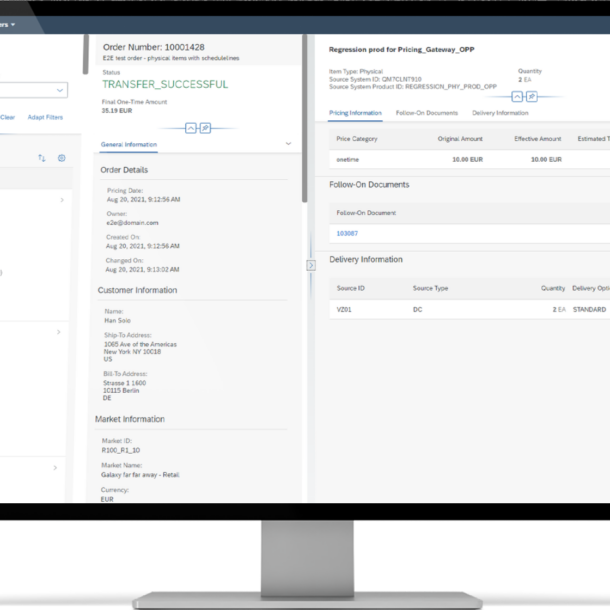Viewport: 610px width, 610px height.
Task: Click the owner email e2e@domain.com
Action: (x=133, y=223)
